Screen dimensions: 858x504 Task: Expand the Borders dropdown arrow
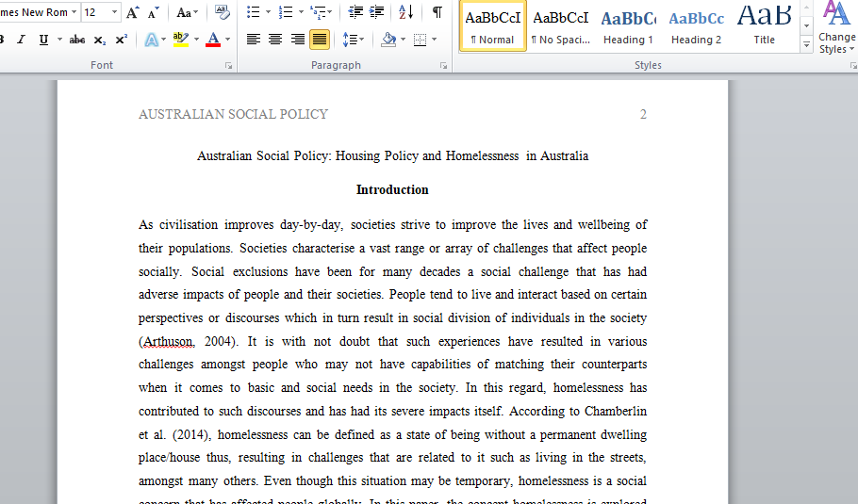point(435,40)
